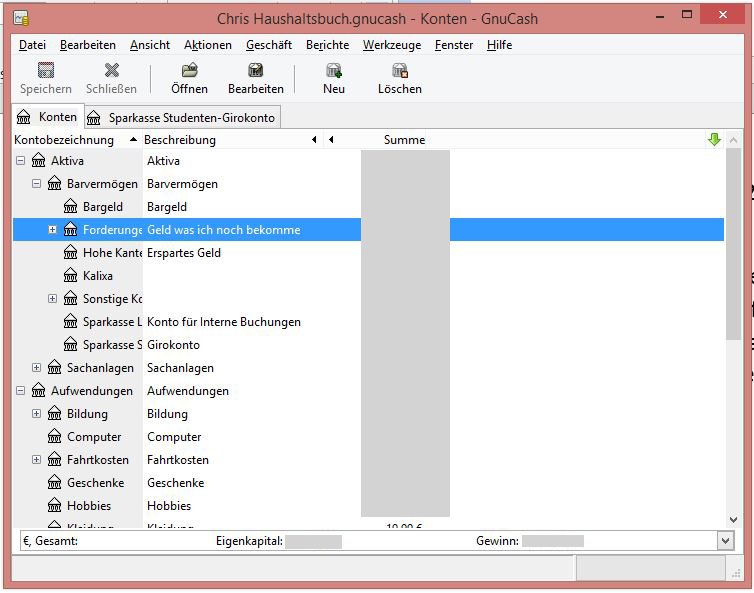Viewport: 754px width, 593px height.
Task: Click the bank icon of Hobbies row
Action: [54, 505]
